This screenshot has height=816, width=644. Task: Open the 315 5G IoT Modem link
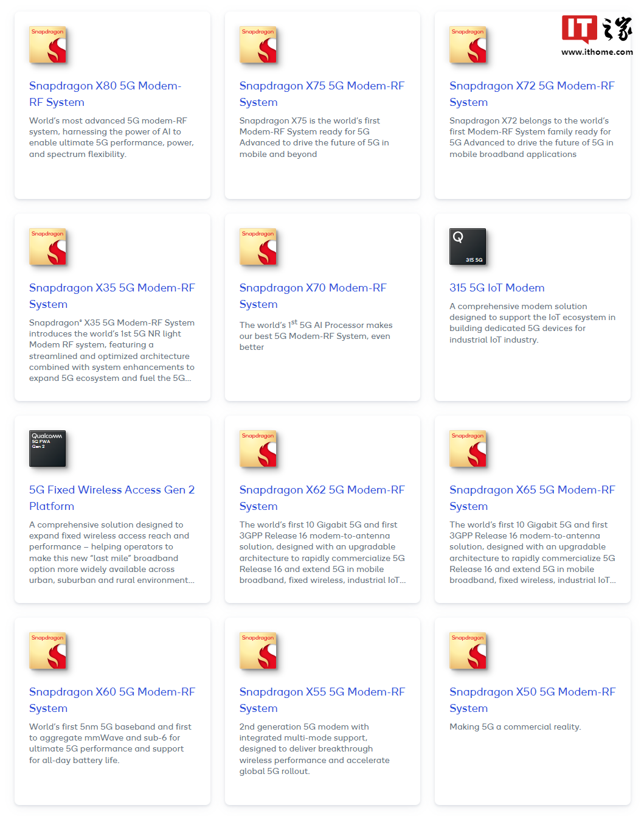point(497,288)
